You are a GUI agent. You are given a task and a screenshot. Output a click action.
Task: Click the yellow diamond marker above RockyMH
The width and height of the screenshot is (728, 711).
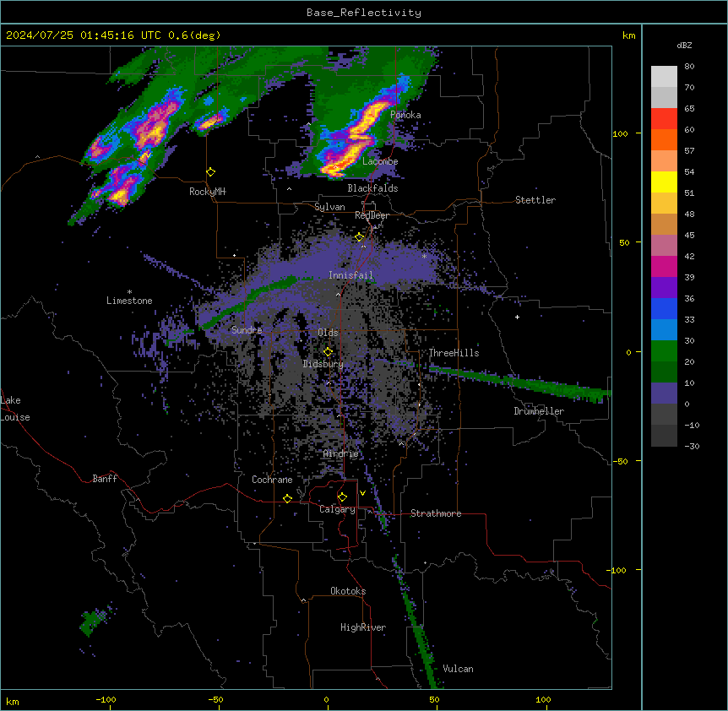click(x=211, y=172)
